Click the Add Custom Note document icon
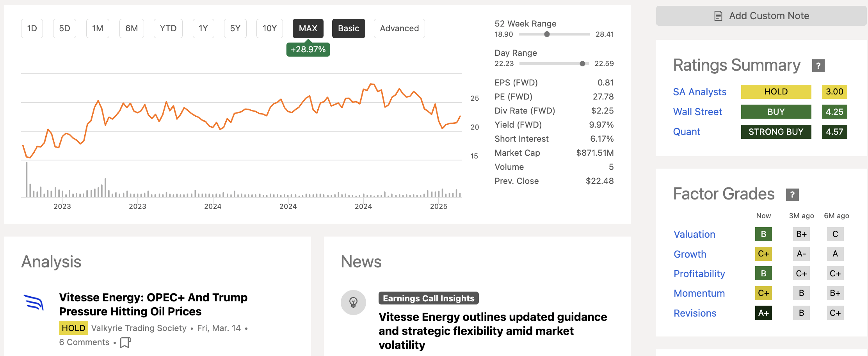This screenshot has height=356, width=868. (717, 16)
